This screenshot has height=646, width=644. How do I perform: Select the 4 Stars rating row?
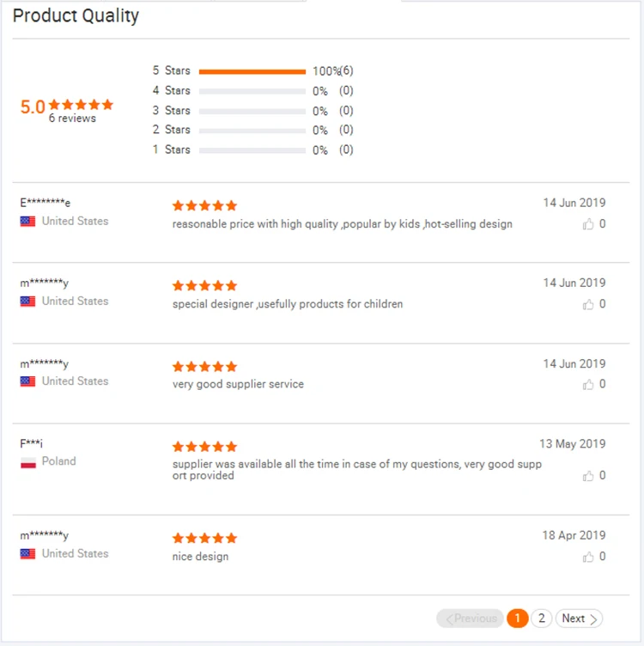252,91
